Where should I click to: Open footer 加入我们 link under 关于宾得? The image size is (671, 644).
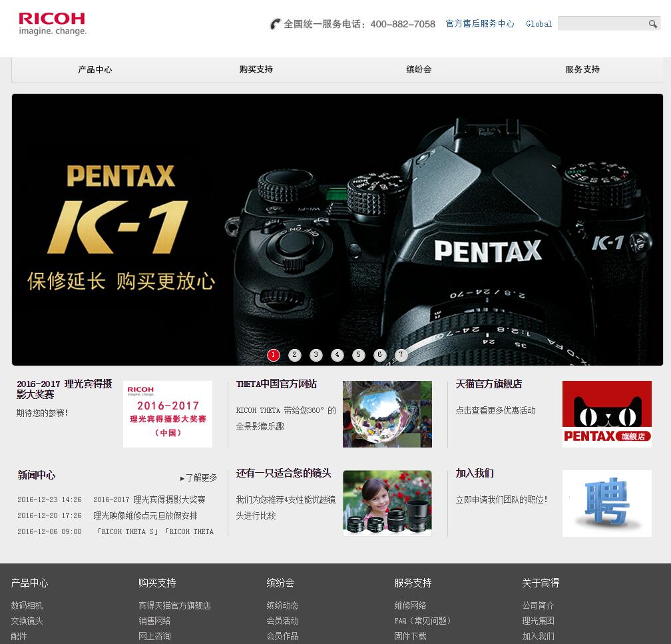(x=538, y=636)
